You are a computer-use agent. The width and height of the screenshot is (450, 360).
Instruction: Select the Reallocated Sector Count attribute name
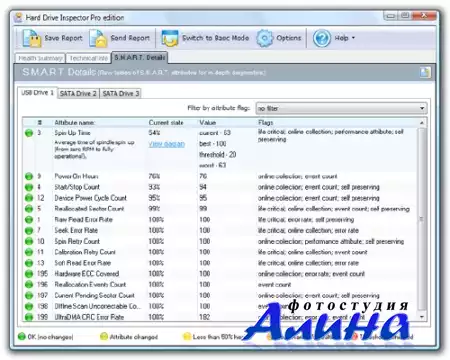89,209
